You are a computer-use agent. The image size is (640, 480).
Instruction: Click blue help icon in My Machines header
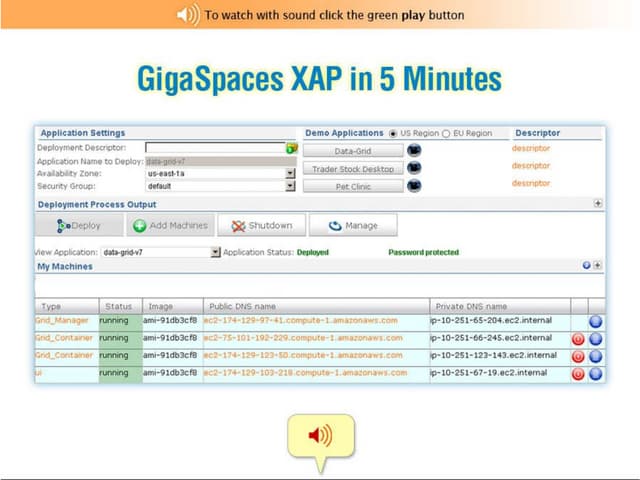click(x=586, y=266)
